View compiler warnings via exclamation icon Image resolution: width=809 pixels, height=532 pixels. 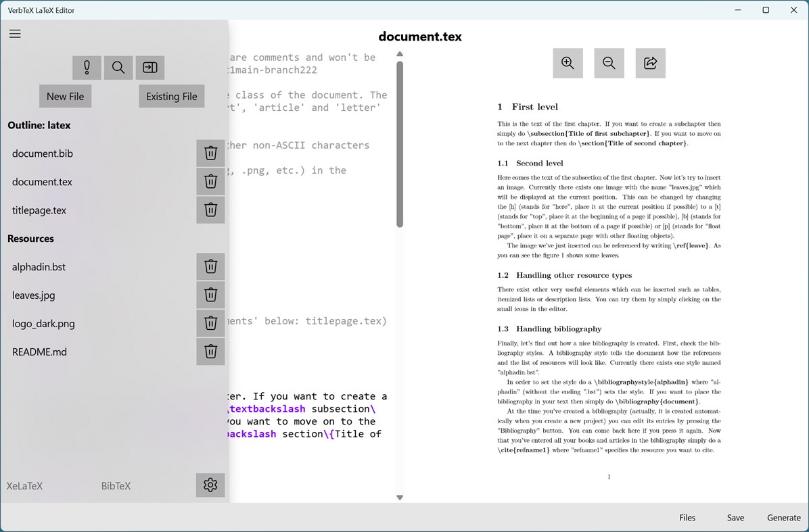click(86, 68)
